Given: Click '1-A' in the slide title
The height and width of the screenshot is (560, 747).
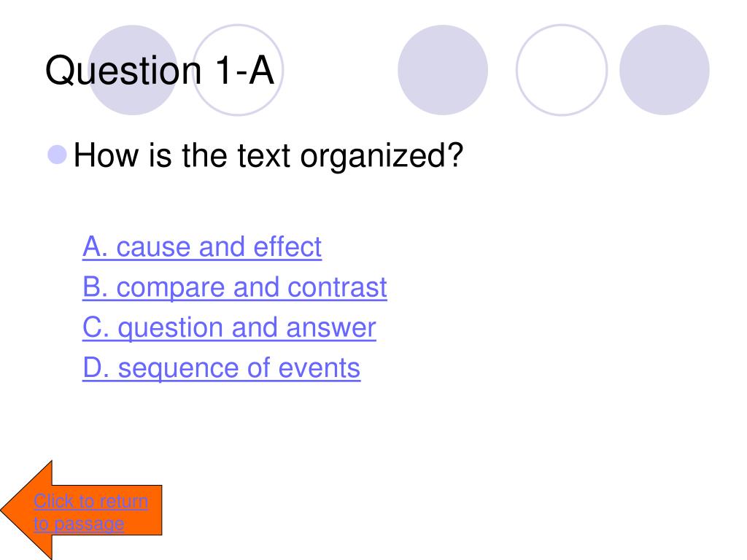Looking at the screenshot, I should 245,70.
